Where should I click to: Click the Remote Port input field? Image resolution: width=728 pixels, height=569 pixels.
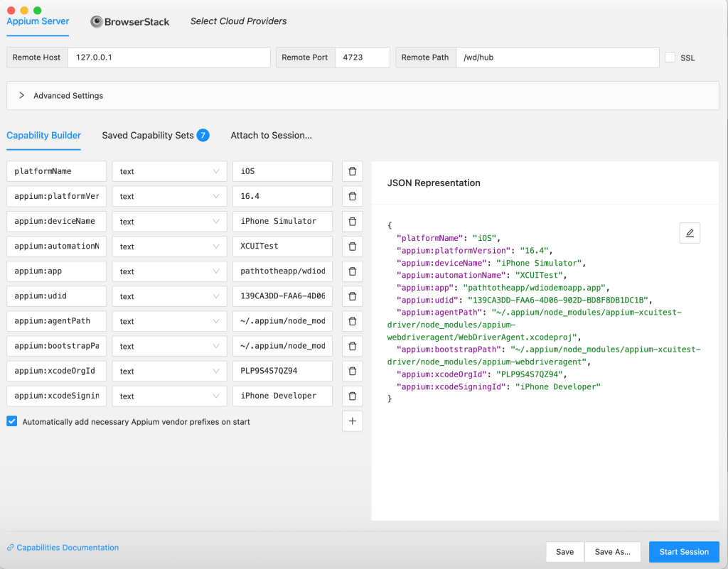click(x=362, y=58)
